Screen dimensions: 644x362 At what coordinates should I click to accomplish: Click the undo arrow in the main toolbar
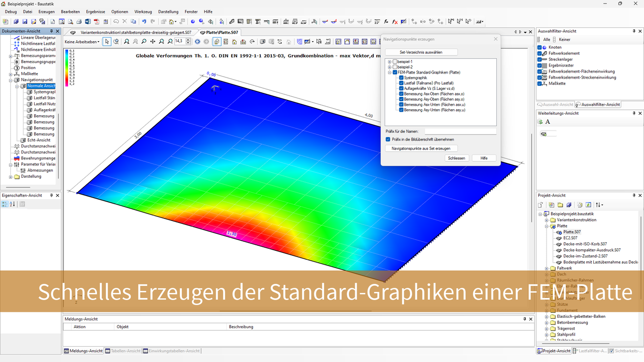click(144, 22)
